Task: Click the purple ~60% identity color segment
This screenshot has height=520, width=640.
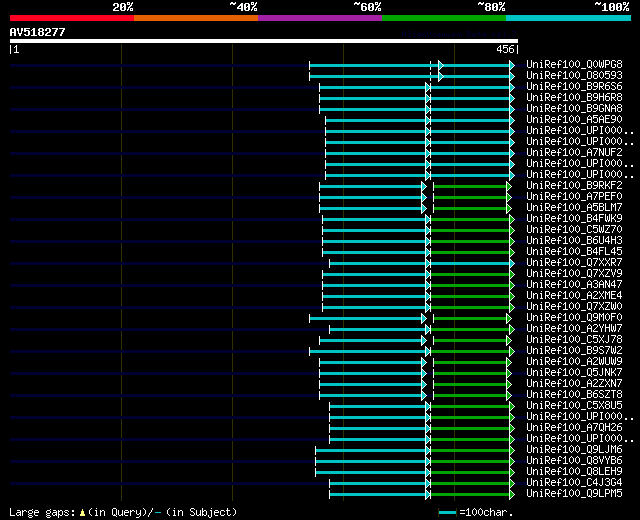Action: tap(320, 18)
